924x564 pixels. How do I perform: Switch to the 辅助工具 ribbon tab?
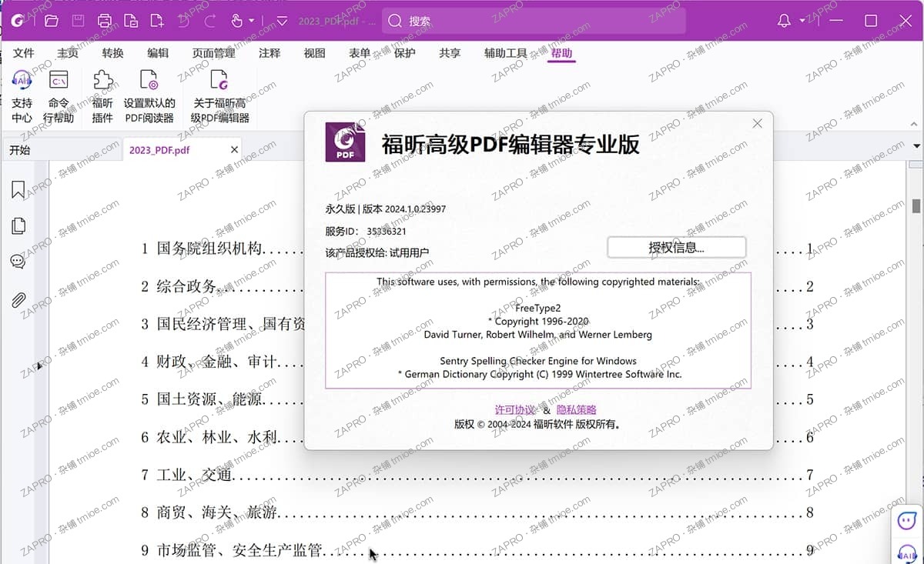pyautogui.click(x=506, y=53)
